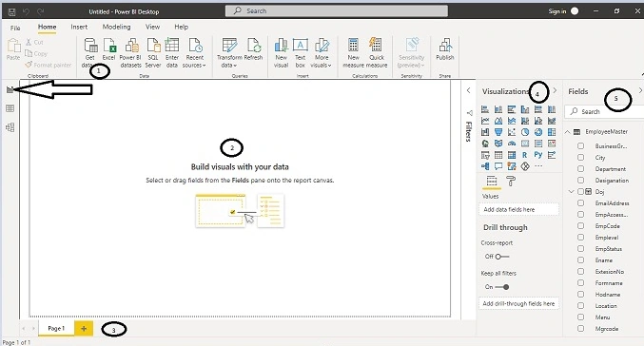This screenshot has height=346, width=644.
Task: Switch to the Home ribbon tab
Action: click(48, 27)
